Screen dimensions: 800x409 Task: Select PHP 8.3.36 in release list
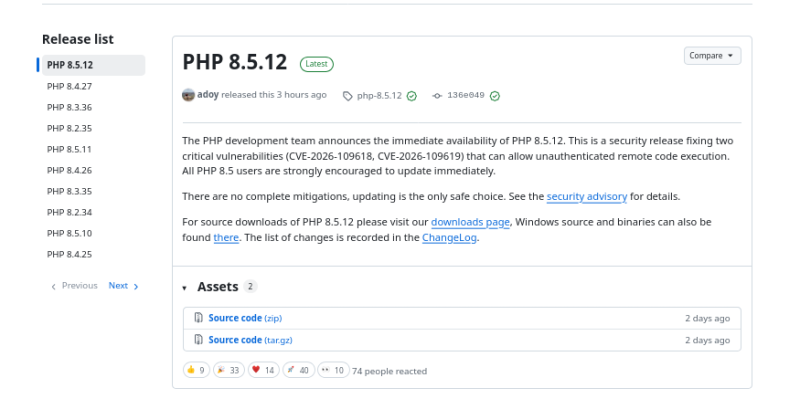(69, 107)
